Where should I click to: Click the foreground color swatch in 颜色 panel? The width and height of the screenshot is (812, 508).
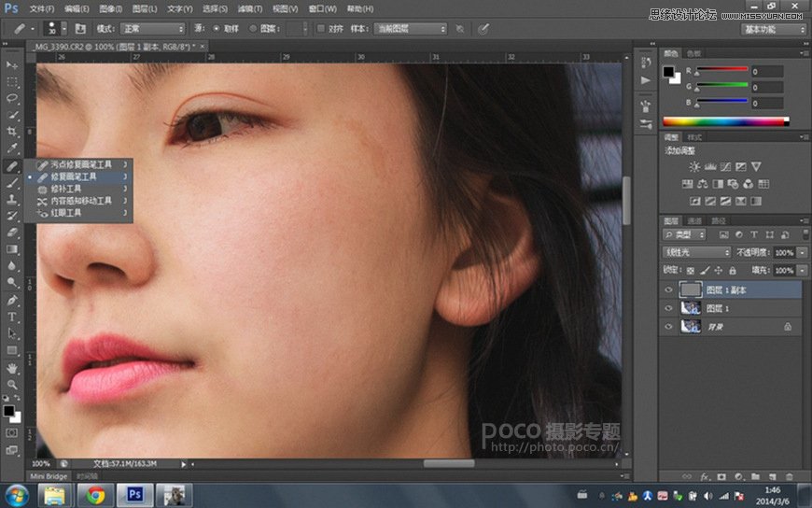pos(668,71)
